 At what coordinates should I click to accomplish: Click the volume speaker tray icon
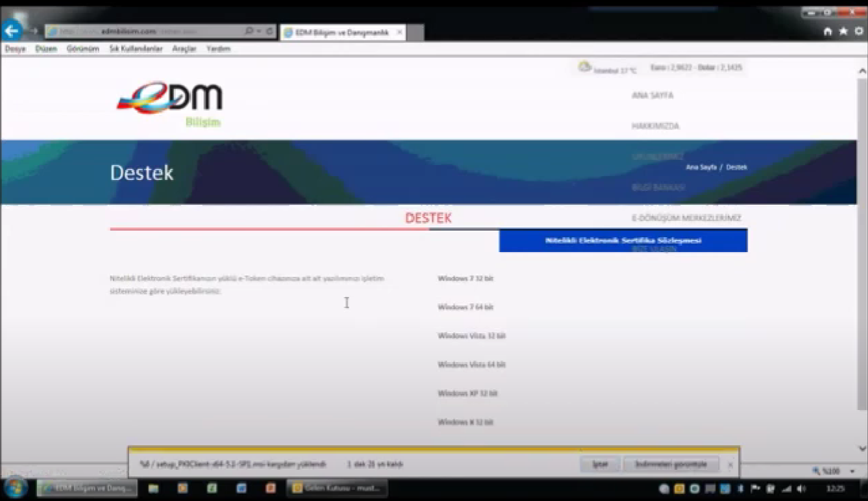[x=802, y=489]
